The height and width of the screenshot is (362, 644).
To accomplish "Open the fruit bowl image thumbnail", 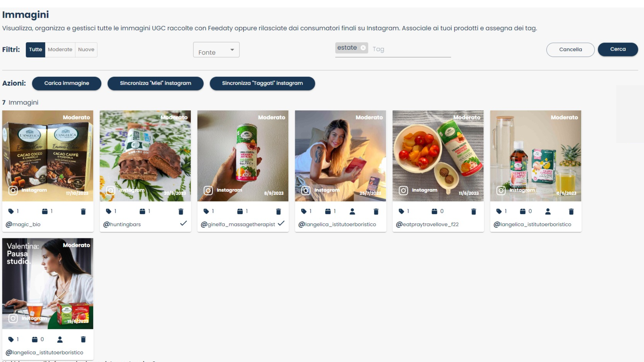I will pos(438,156).
